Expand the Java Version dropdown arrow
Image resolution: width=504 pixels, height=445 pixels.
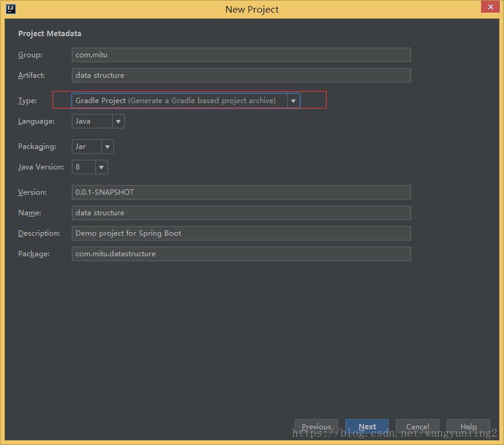click(x=101, y=167)
